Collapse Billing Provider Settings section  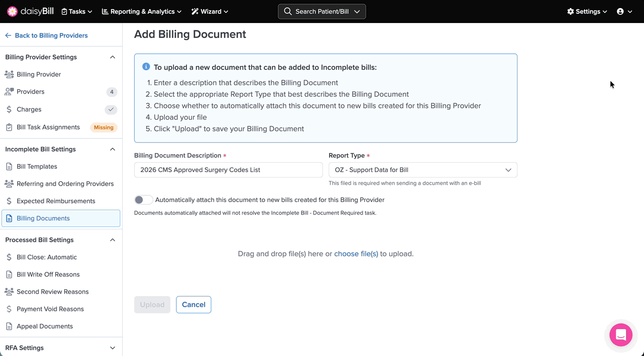pos(113,57)
